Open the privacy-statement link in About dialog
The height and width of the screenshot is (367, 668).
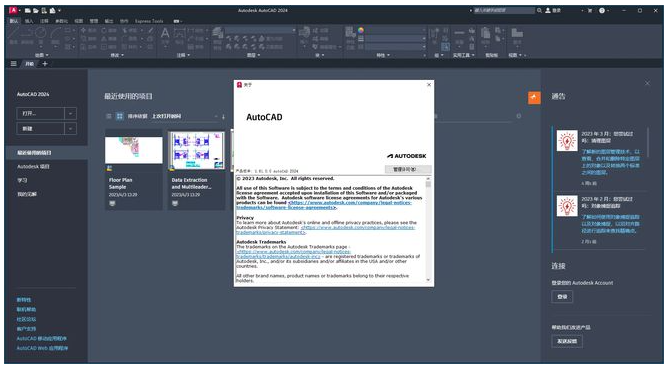click(326, 230)
